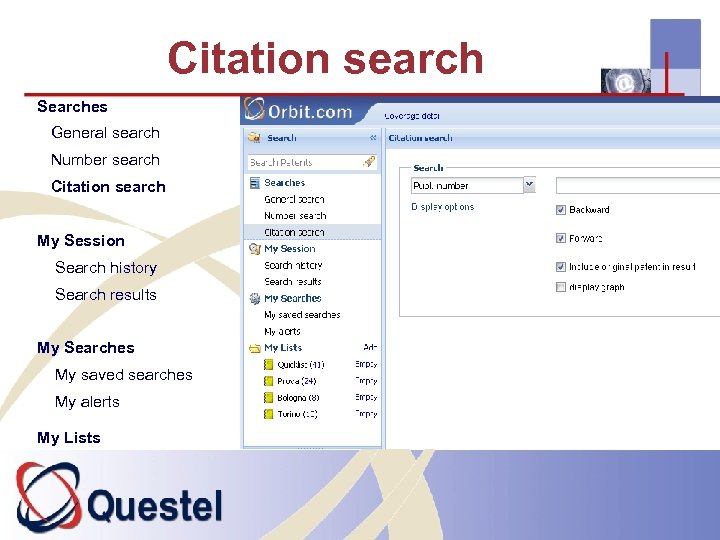Click the Add link next to My Lists
The image size is (720, 540).
pyautogui.click(x=370, y=347)
